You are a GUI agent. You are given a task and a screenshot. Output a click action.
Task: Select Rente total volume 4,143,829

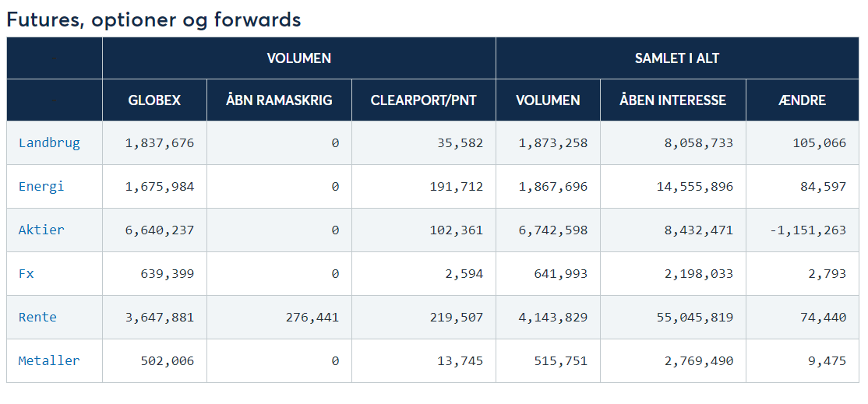coord(553,318)
